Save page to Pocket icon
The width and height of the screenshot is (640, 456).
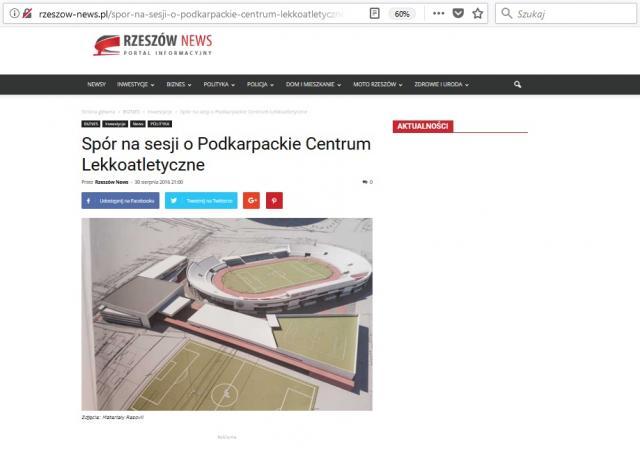tap(458, 13)
